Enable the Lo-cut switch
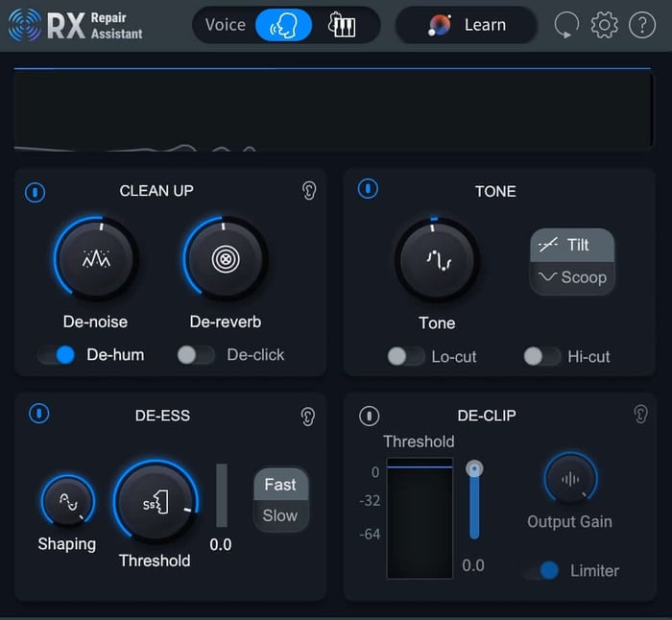The height and width of the screenshot is (620, 672). (405, 356)
